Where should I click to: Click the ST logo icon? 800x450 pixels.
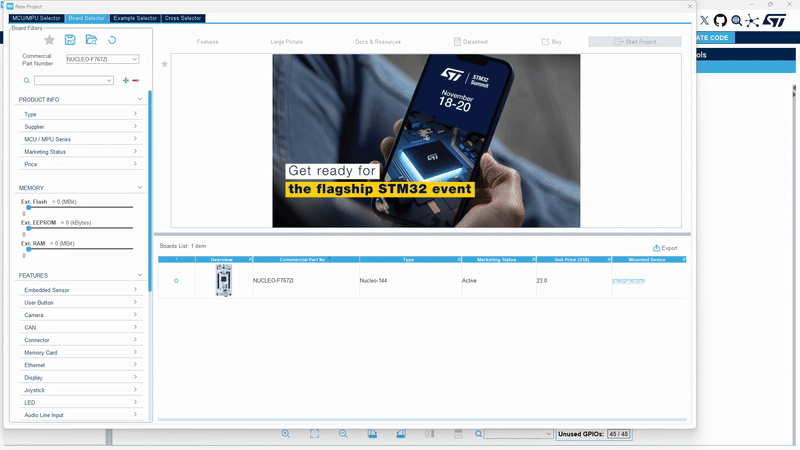point(774,20)
